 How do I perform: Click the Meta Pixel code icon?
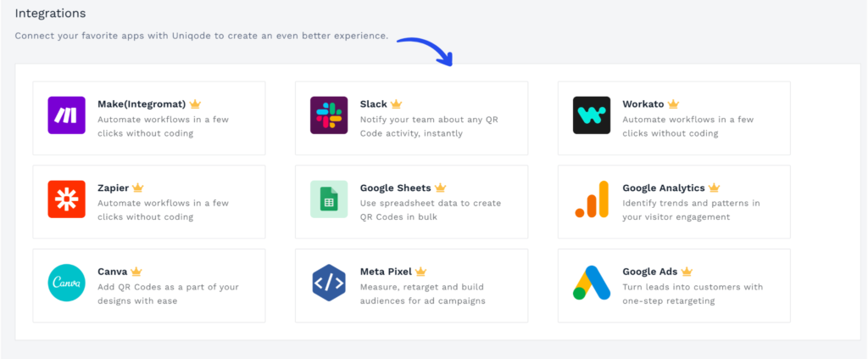[329, 283]
